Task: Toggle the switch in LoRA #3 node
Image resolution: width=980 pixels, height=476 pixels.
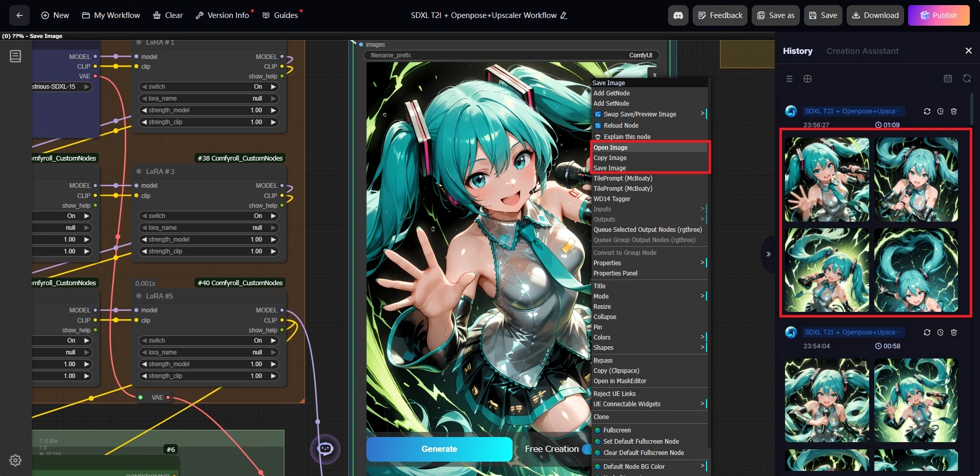Action: pyautogui.click(x=208, y=216)
